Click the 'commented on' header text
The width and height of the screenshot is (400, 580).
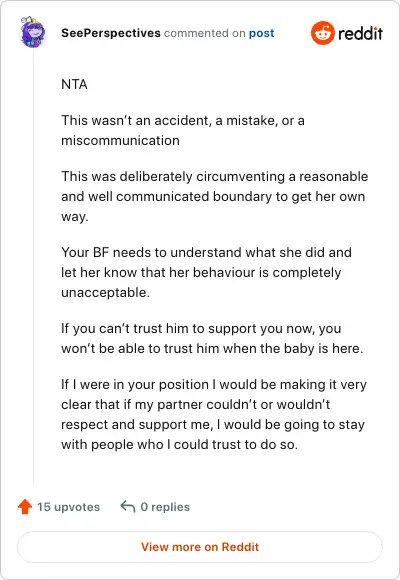(x=205, y=33)
